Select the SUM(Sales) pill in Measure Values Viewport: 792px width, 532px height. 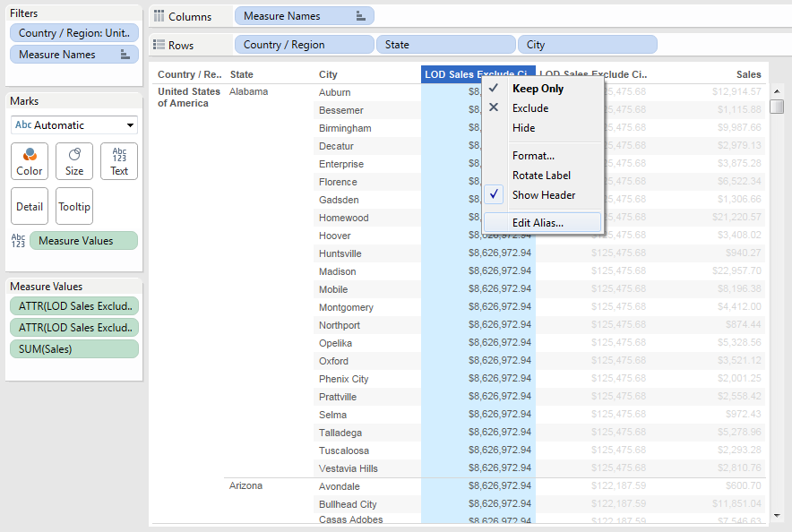click(x=73, y=348)
